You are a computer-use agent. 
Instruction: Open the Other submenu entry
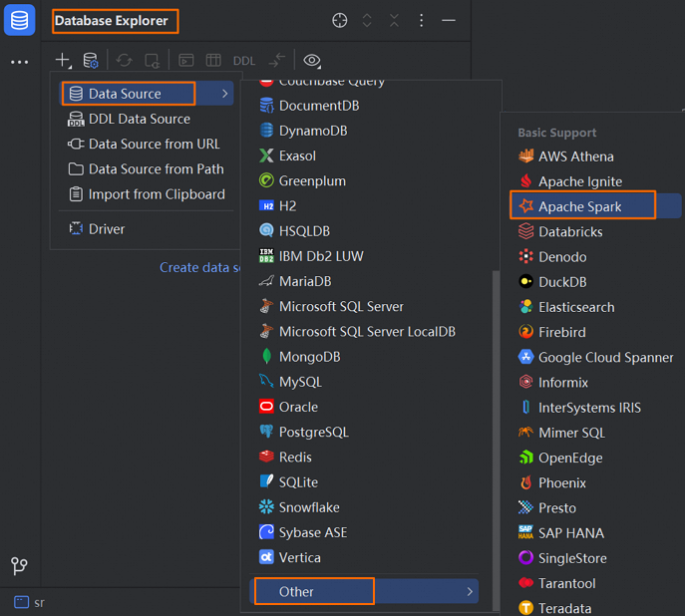click(364, 591)
